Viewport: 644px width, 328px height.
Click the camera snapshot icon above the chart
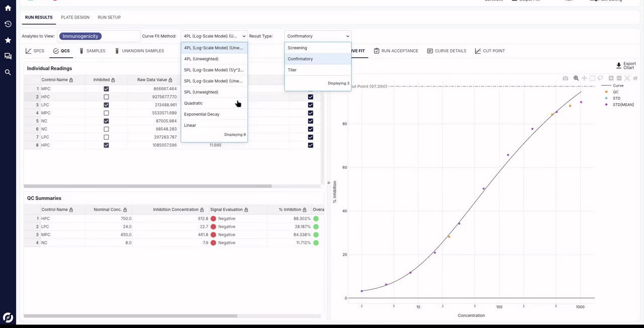coord(566,78)
